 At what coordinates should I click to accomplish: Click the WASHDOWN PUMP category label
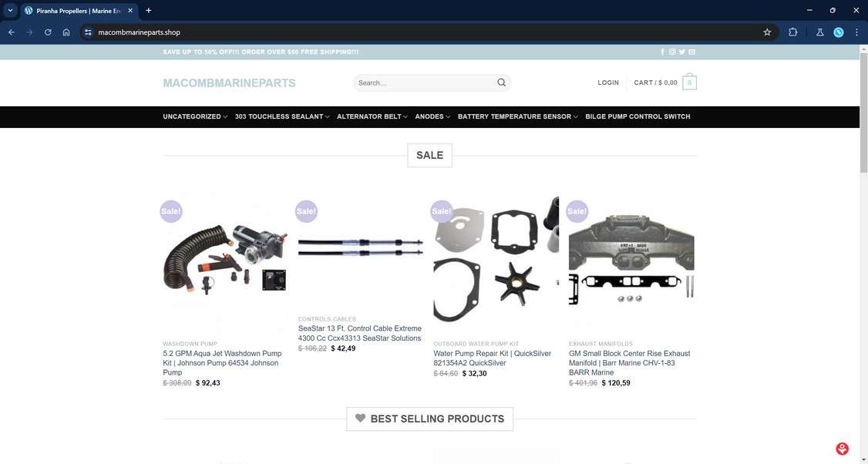coord(190,344)
